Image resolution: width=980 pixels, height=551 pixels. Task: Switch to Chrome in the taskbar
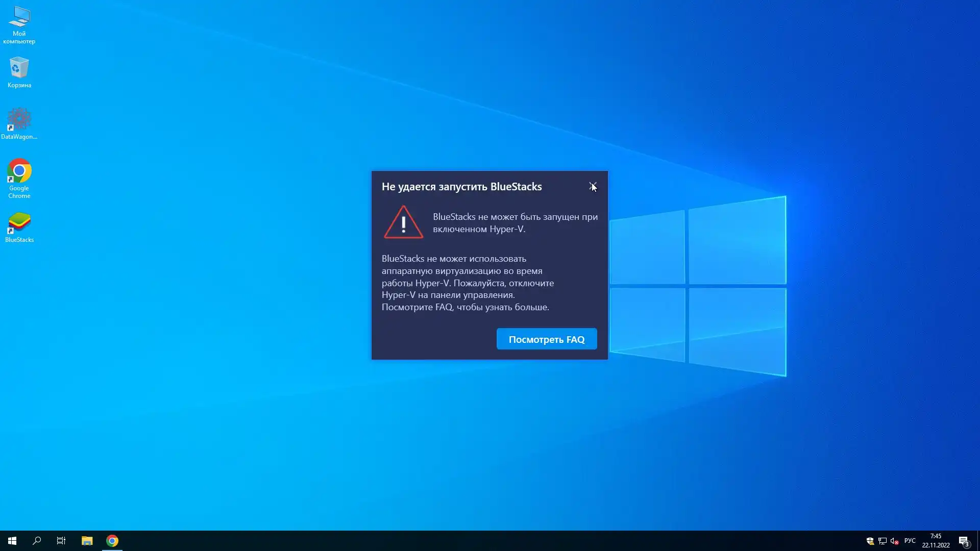tap(112, 541)
